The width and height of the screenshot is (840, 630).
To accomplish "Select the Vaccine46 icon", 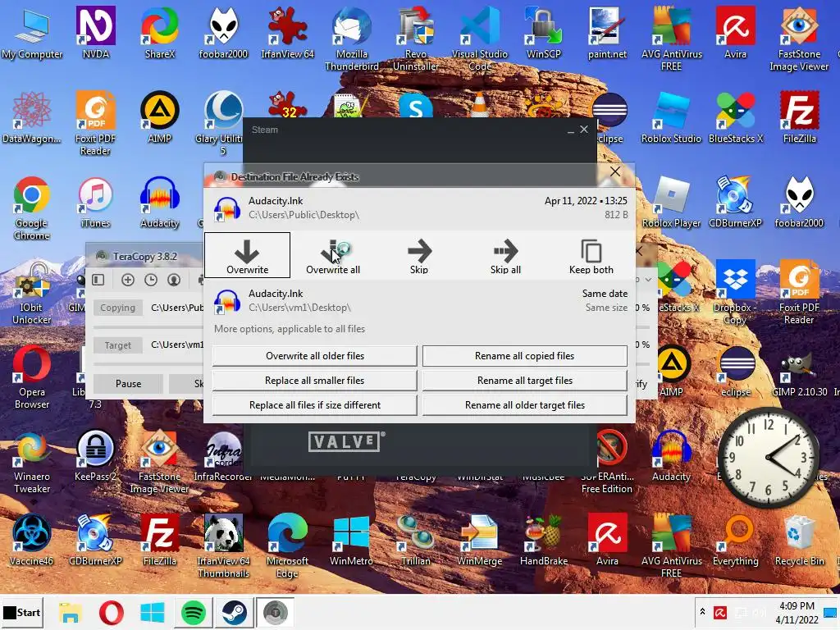I will (32, 540).
